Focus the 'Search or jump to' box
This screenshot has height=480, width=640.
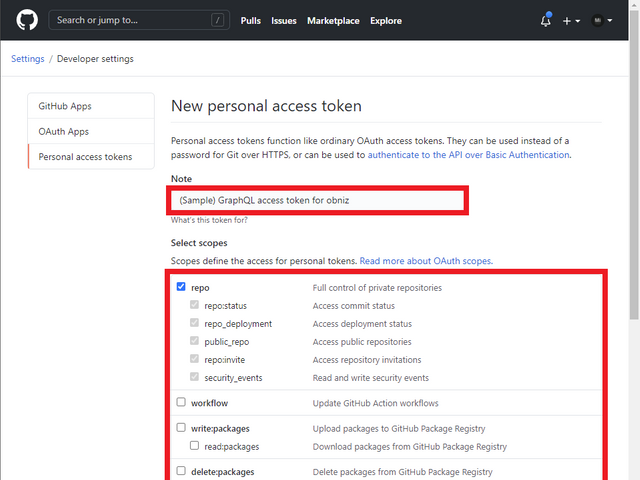[x=139, y=20]
